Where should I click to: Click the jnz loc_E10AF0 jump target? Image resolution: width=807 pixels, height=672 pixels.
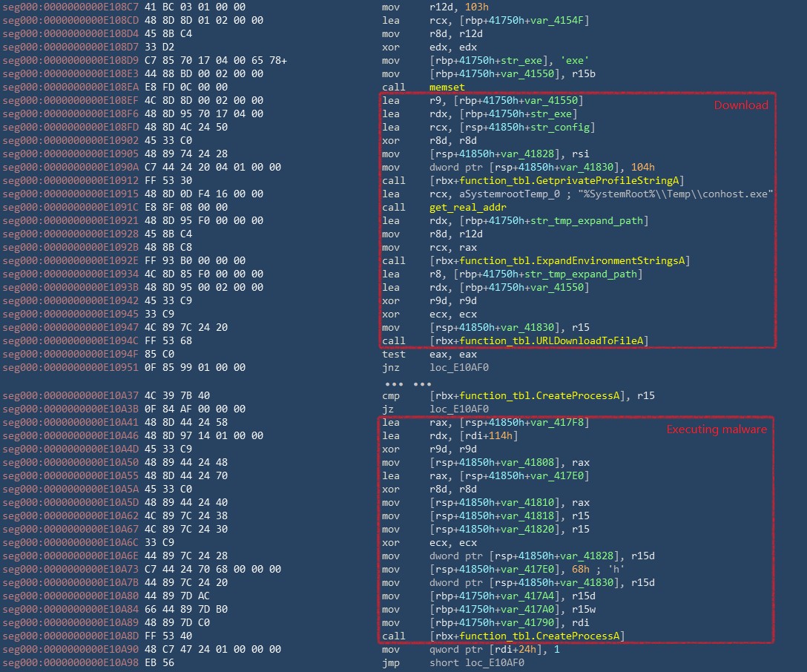459,367
